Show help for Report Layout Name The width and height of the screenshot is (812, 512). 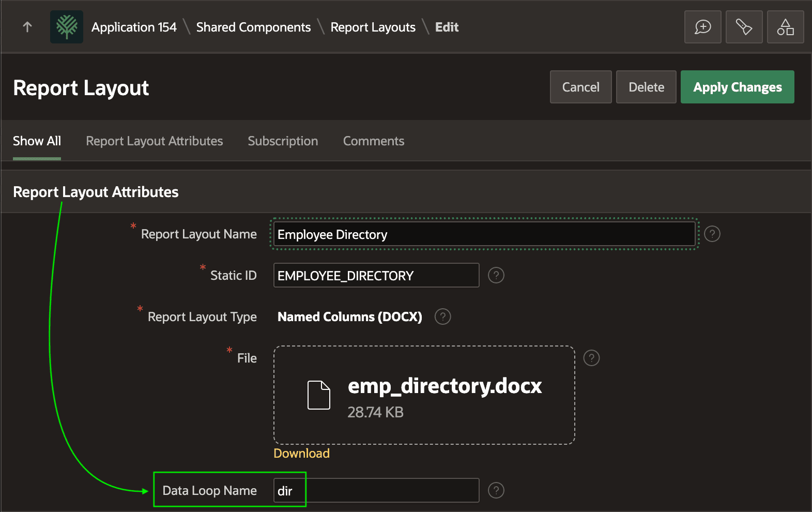tap(712, 234)
